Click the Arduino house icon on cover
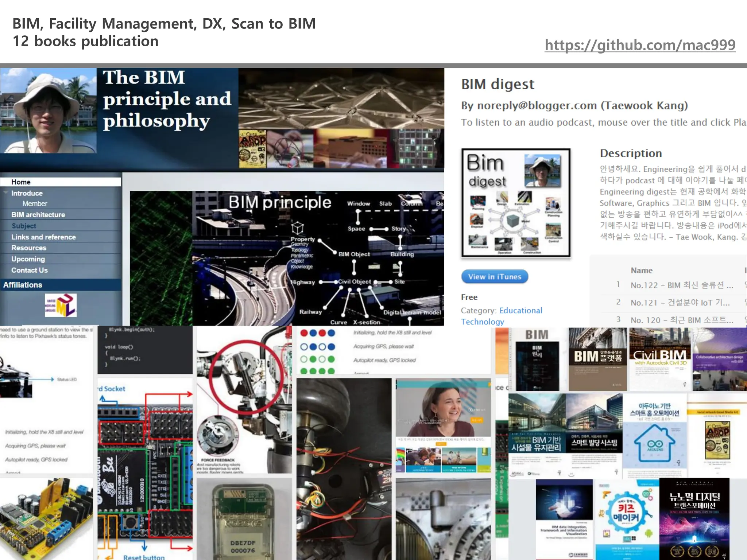The height and width of the screenshot is (560, 747). tap(655, 444)
